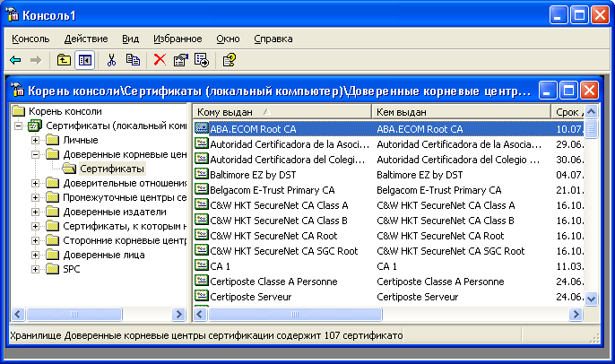Click the Доверенные лица folder icon
The height and width of the screenshot is (364, 615).
(52, 255)
